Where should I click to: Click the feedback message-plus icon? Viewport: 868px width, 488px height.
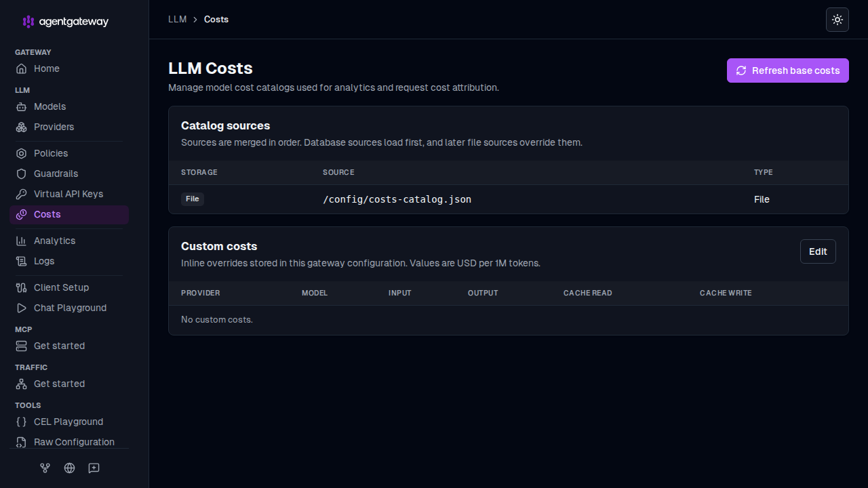click(94, 468)
